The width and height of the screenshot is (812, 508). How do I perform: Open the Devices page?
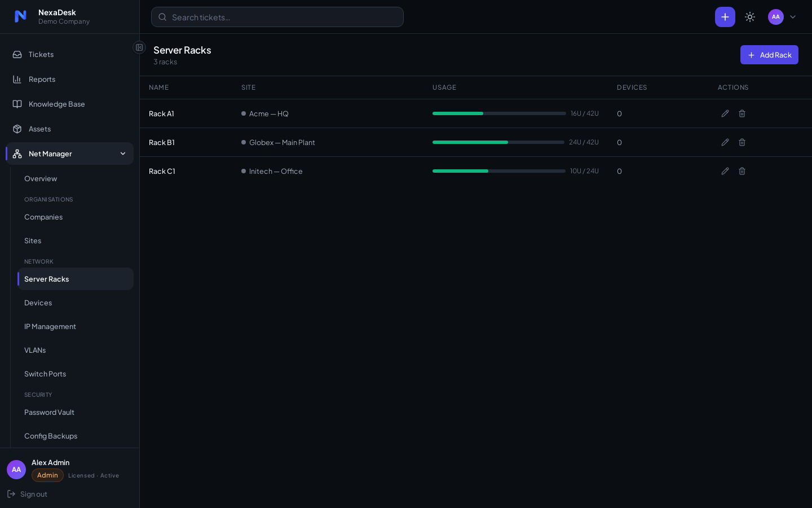click(x=76, y=303)
